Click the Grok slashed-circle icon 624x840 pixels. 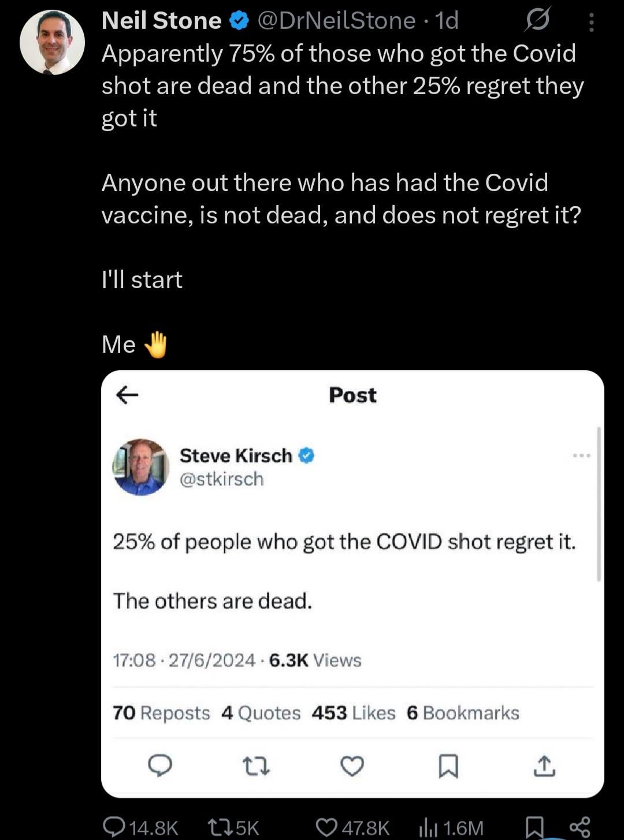click(x=537, y=21)
